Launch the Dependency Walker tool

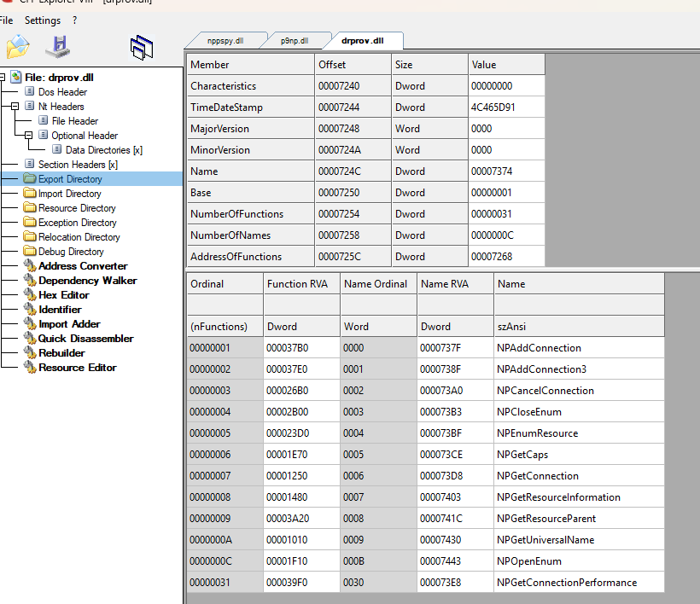point(87,281)
